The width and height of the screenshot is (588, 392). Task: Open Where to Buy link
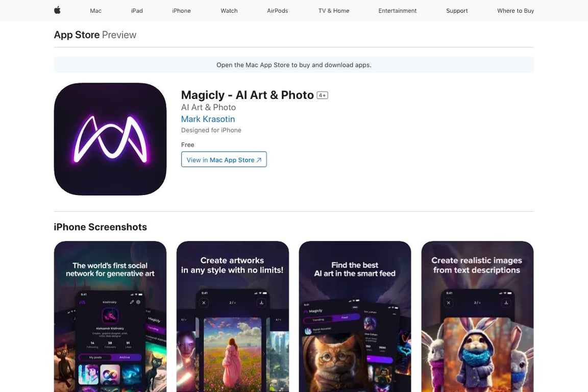[x=516, y=11]
